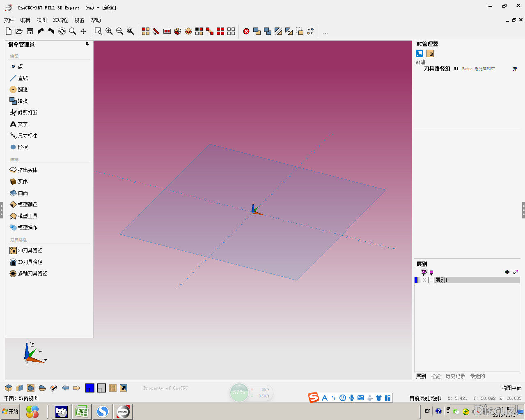Select the magnifier search tool in toolbar
The width and height of the screenshot is (525, 420).
(x=73, y=31)
